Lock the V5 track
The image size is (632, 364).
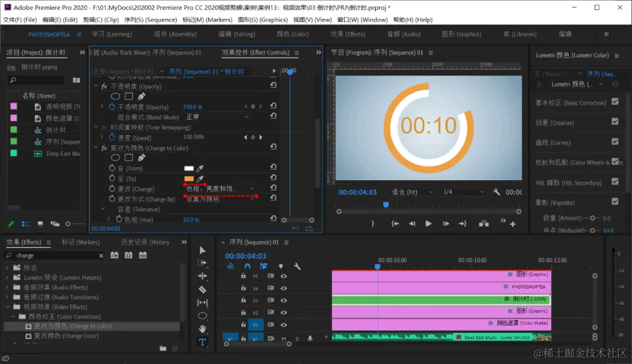pyautogui.click(x=243, y=276)
